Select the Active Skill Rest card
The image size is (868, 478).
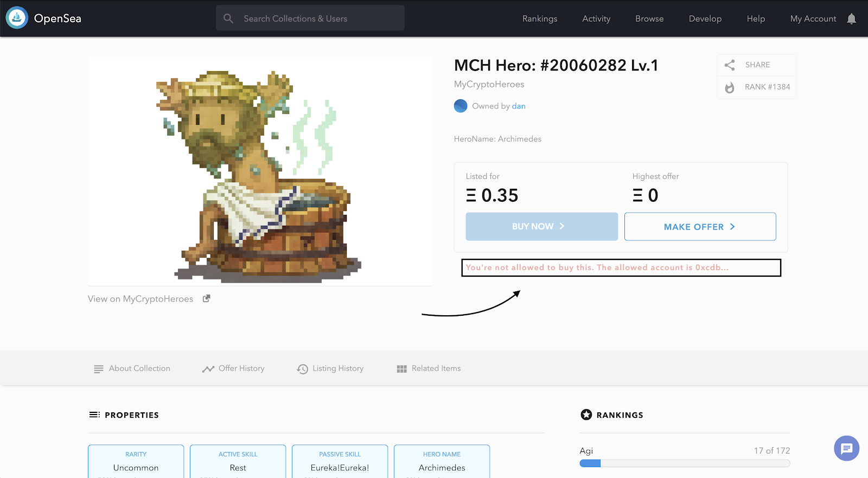[238, 461]
